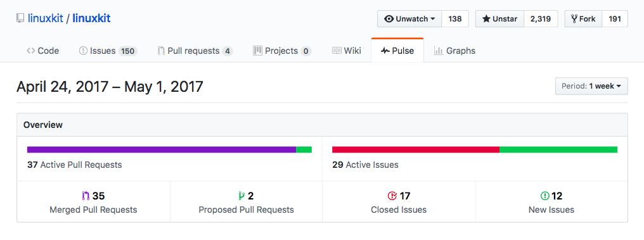Image resolution: width=644 pixels, height=240 pixels.
Task: Select the Pulse tab
Action: click(397, 51)
